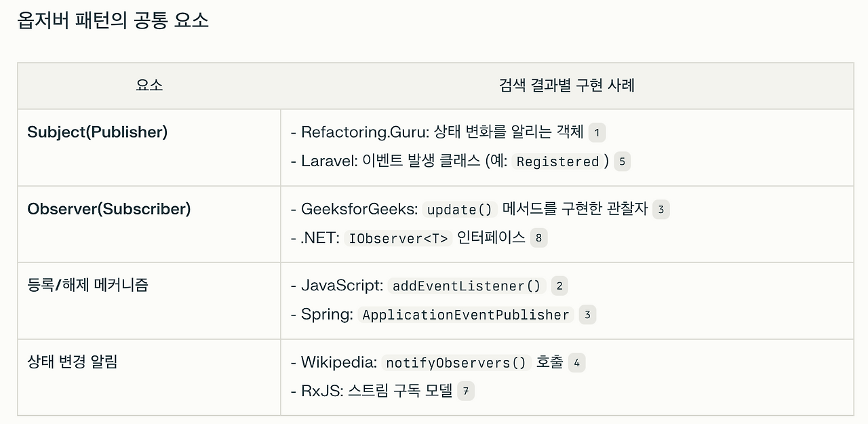Click citation 4 on the Wikipedia line
This screenshot has height=424, width=868.
coord(576,363)
